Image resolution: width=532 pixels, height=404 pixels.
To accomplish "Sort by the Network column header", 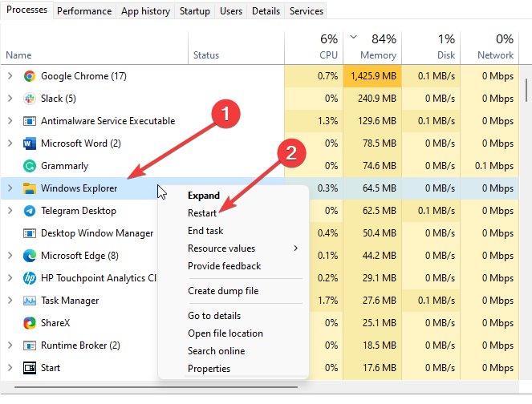I will pos(489,48).
